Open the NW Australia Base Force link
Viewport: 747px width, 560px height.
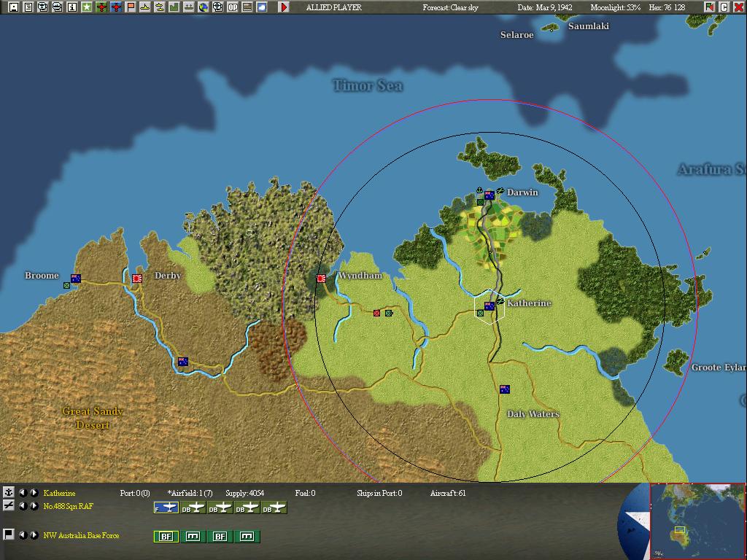coord(81,535)
